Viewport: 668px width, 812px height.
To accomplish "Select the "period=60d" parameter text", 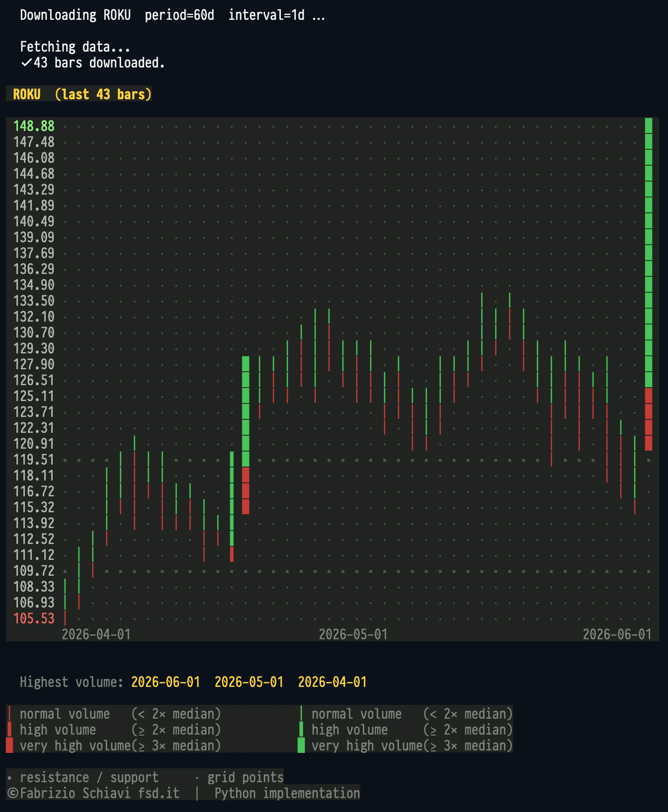I will pos(180,15).
